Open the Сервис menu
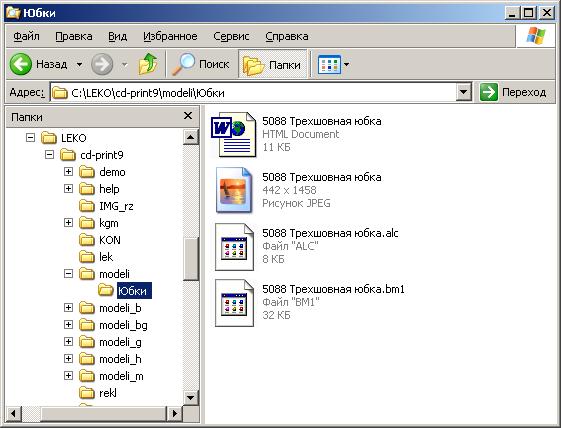The image size is (561, 428). coord(231,36)
